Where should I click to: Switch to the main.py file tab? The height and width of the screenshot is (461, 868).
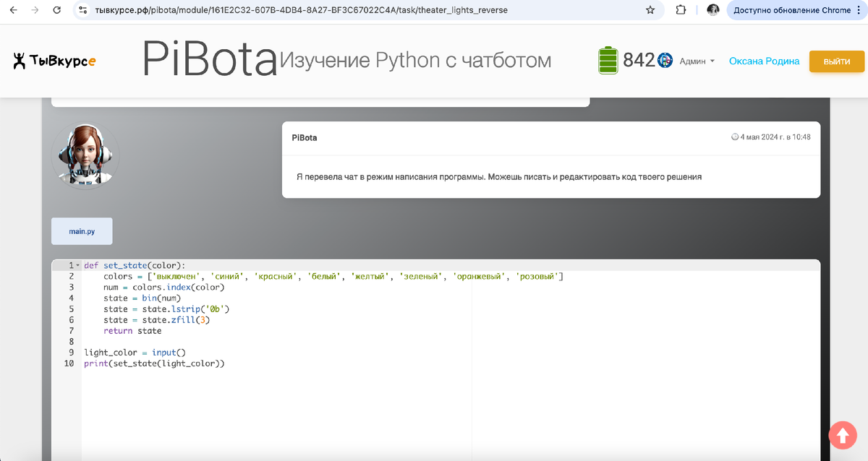pyautogui.click(x=82, y=231)
